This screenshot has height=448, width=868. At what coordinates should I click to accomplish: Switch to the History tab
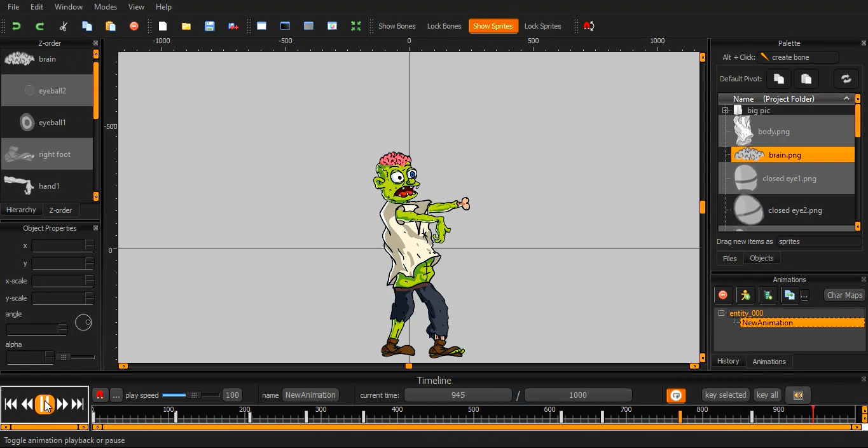728,361
